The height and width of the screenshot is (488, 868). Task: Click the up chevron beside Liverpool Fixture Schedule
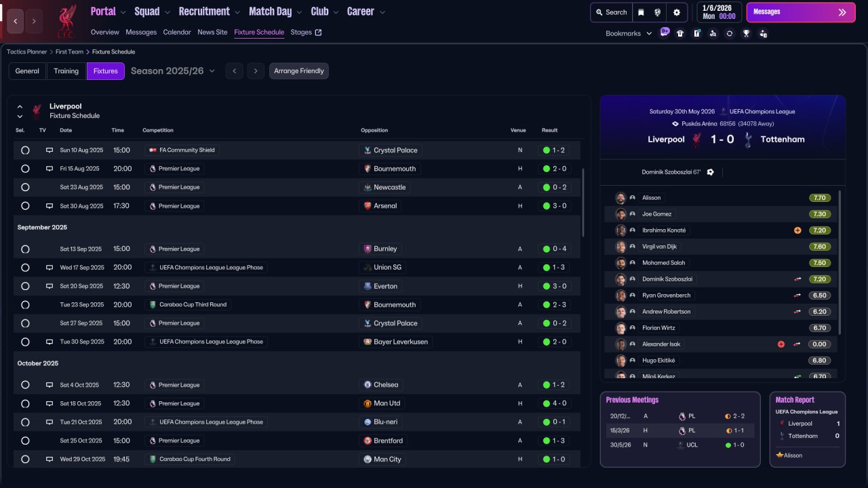tap(20, 106)
